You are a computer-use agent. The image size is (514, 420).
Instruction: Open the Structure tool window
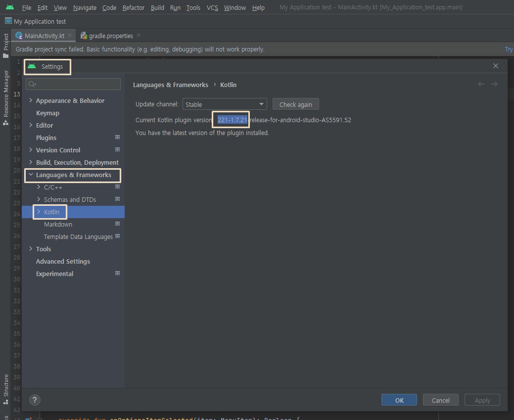pos(5,389)
